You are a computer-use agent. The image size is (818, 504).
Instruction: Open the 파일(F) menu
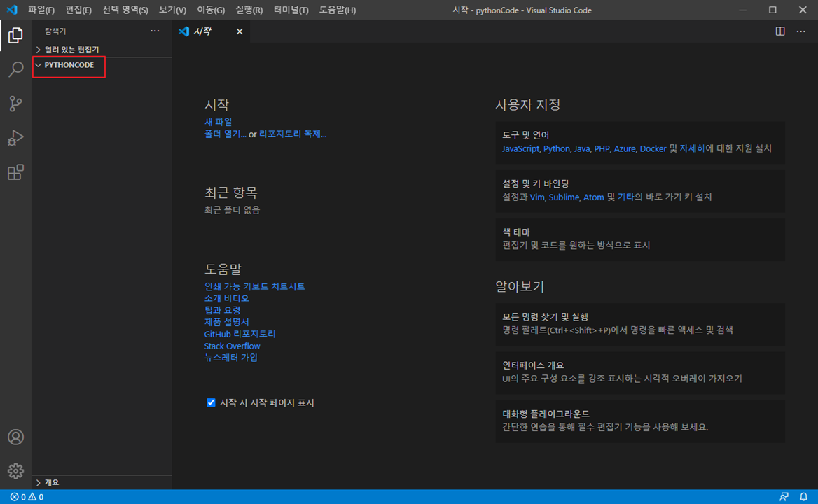[x=41, y=10]
